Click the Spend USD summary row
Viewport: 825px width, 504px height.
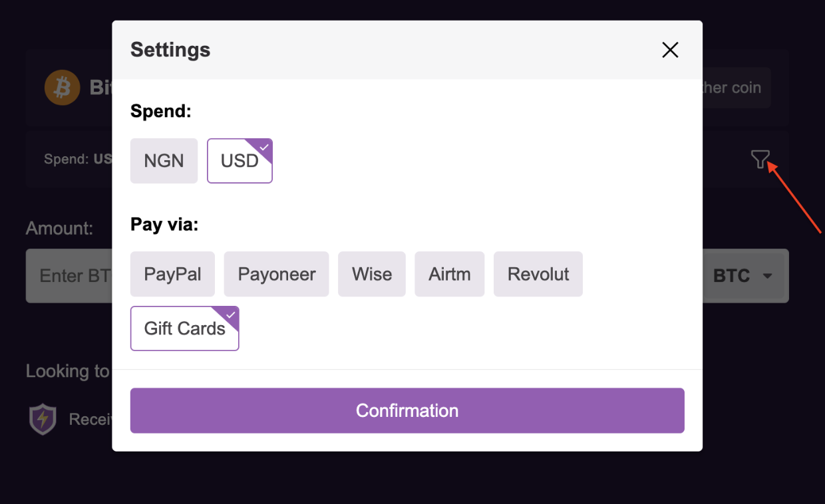point(80,159)
